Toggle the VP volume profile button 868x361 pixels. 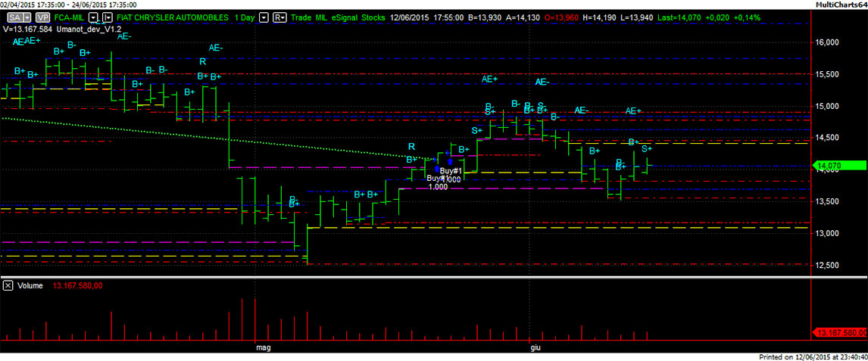coord(42,17)
